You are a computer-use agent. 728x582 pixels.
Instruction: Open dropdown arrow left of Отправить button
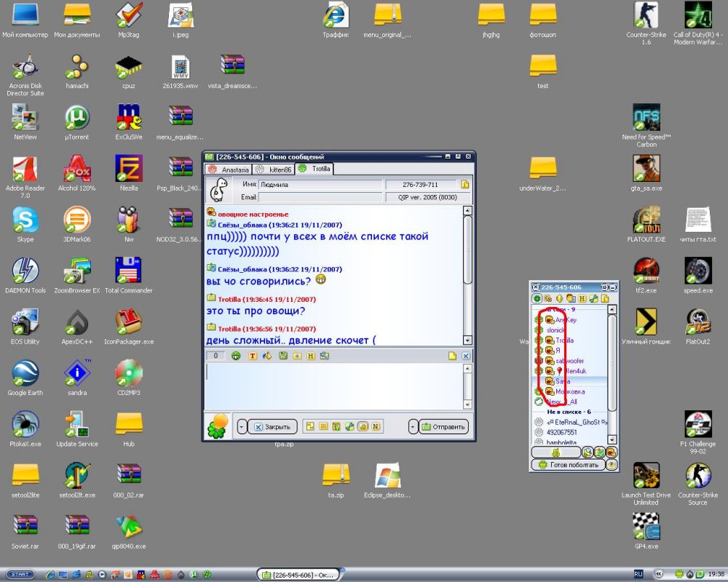pos(414,426)
